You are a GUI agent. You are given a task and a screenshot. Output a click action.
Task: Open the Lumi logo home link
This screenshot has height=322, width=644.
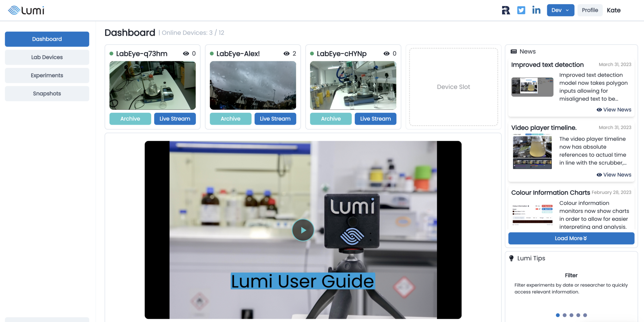(26, 10)
